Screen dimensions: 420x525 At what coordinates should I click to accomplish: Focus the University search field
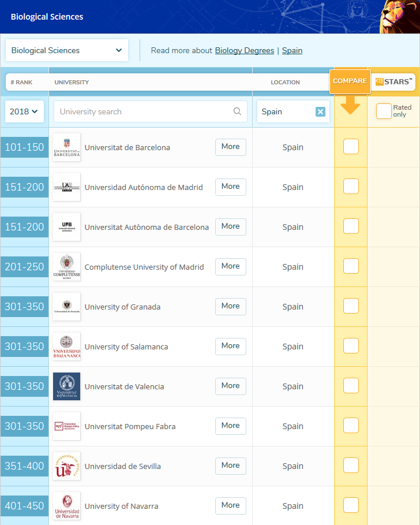coord(151,111)
